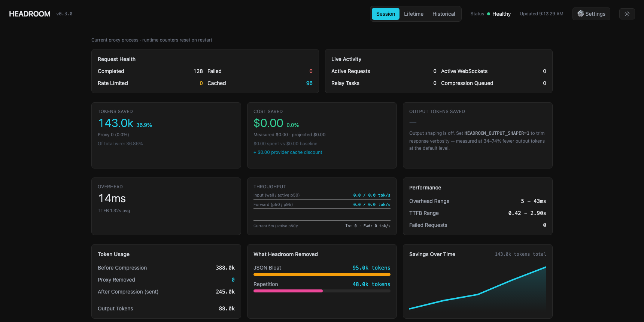
Task: Switch to the Session tab
Action: 386,14
